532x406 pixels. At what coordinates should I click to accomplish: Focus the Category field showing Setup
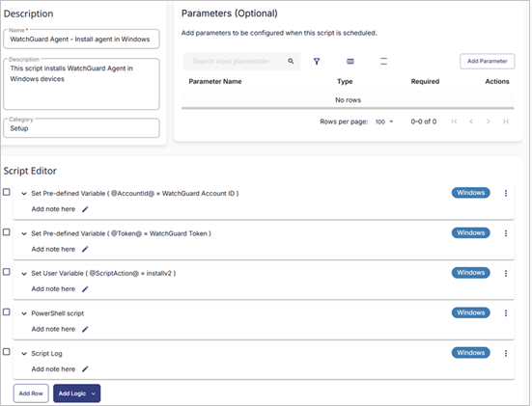pos(81,128)
